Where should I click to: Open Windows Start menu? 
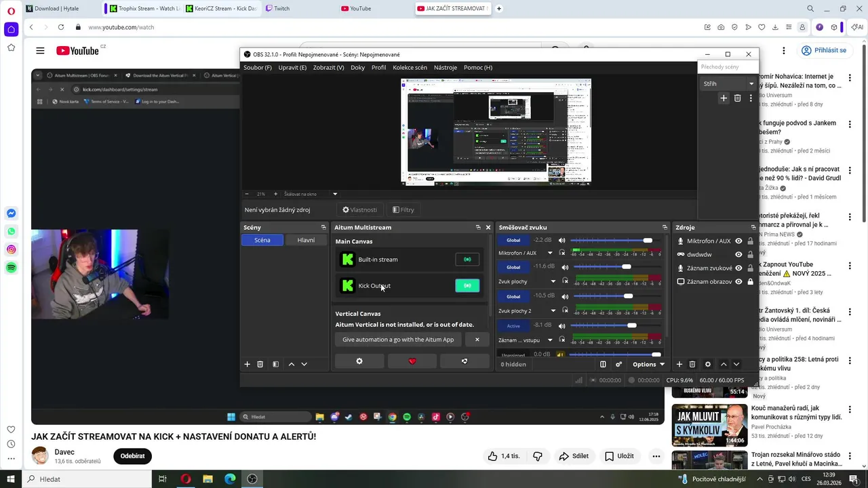click(10, 479)
